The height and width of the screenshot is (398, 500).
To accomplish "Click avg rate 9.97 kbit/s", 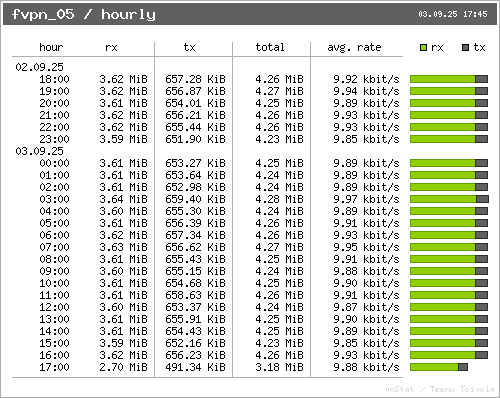I will [x=366, y=199].
